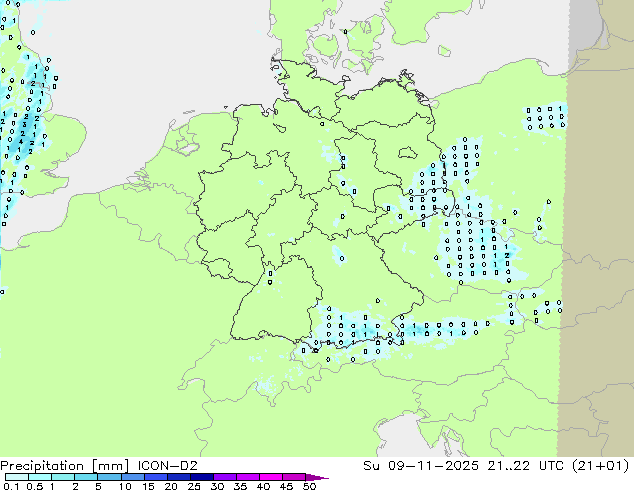Click the '(21+01)' forecast step label
Image resolution: width=634 pixels, height=490 pixels.
[x=601, y=466]
